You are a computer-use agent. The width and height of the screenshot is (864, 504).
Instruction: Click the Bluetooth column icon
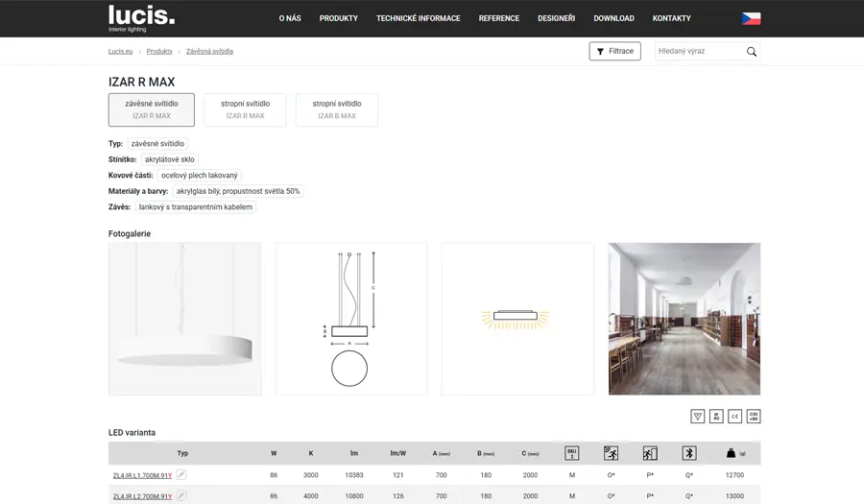point(688,453)
